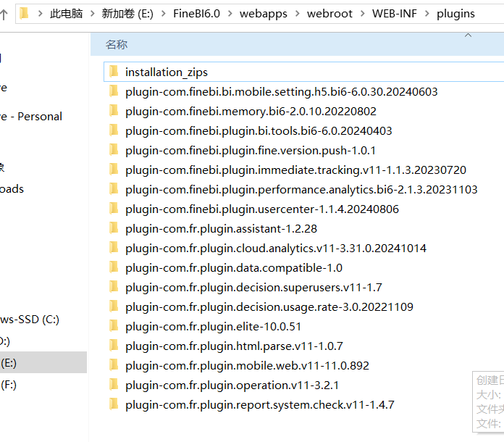Select plugin-com.fr.plugin.elite-10.0.51

pyautogui.click(x=213, y=327)
